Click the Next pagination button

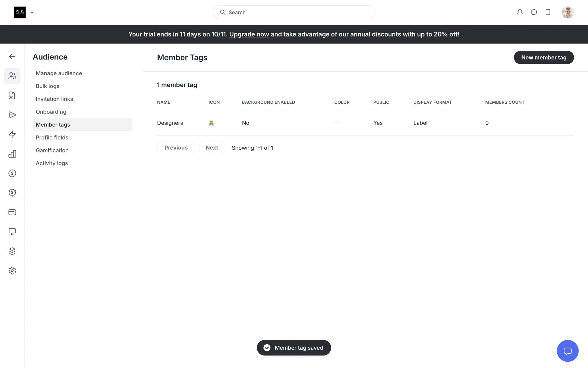tap(212, 148)
